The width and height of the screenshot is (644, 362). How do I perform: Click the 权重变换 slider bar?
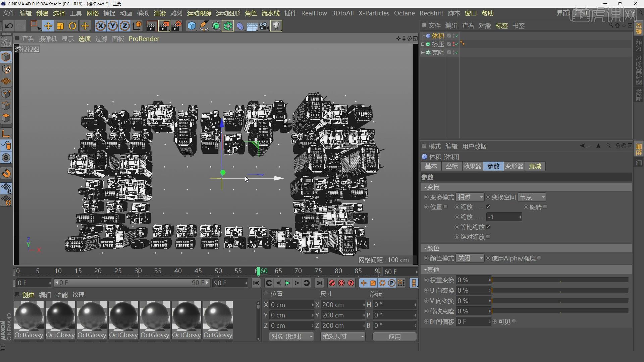click(559, 280)
